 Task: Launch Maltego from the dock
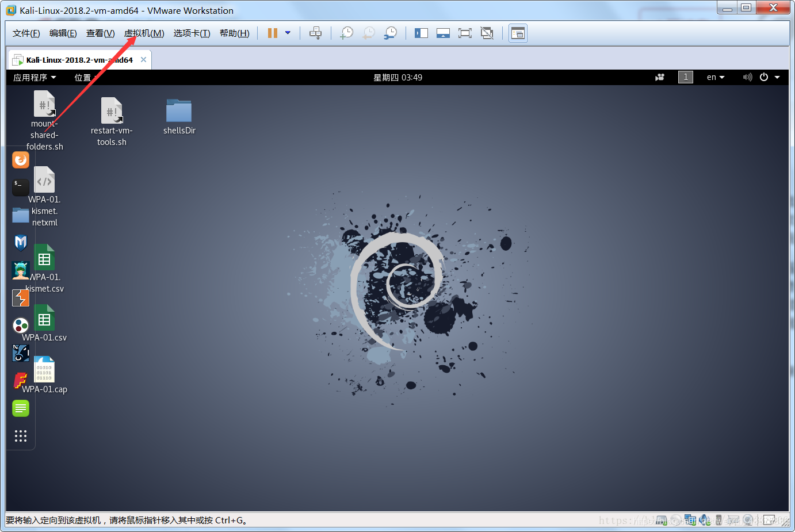(x=21, y=326)
